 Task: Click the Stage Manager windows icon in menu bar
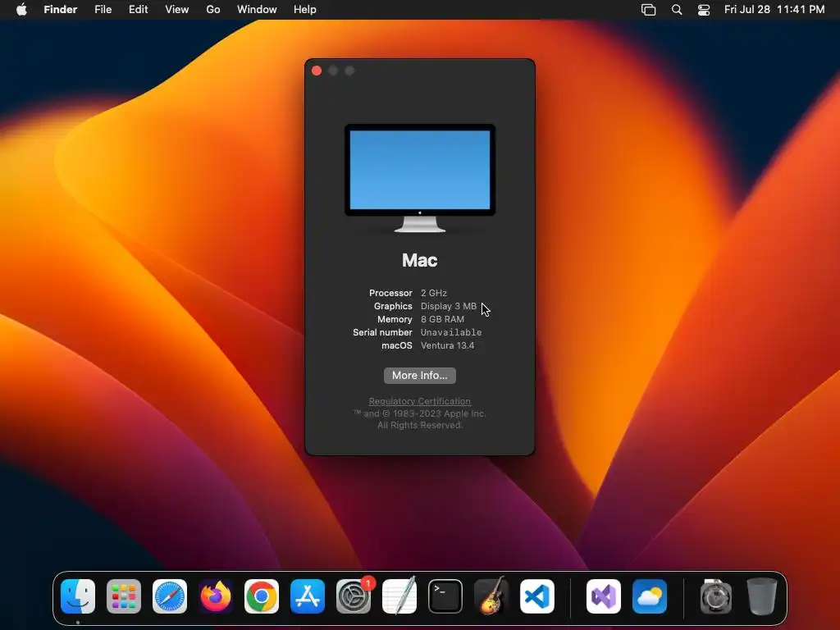click(x=648, y=10)
